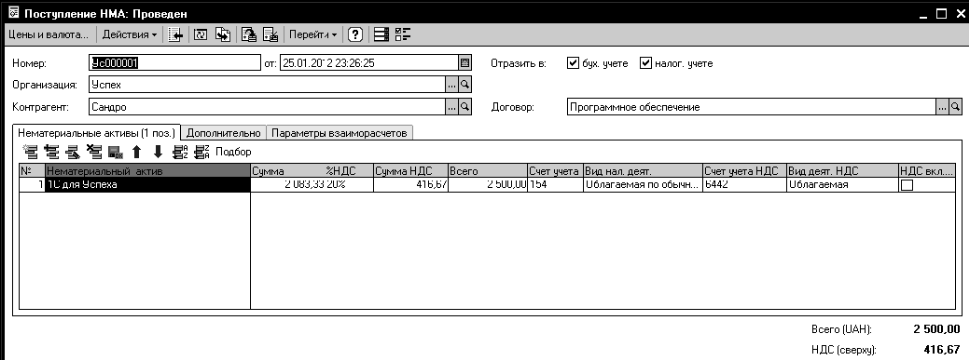This screenshot has height=360, width=969.
Task: Switch to Параметры взаиморасчетов tab
Action: (x=340, y=133)
